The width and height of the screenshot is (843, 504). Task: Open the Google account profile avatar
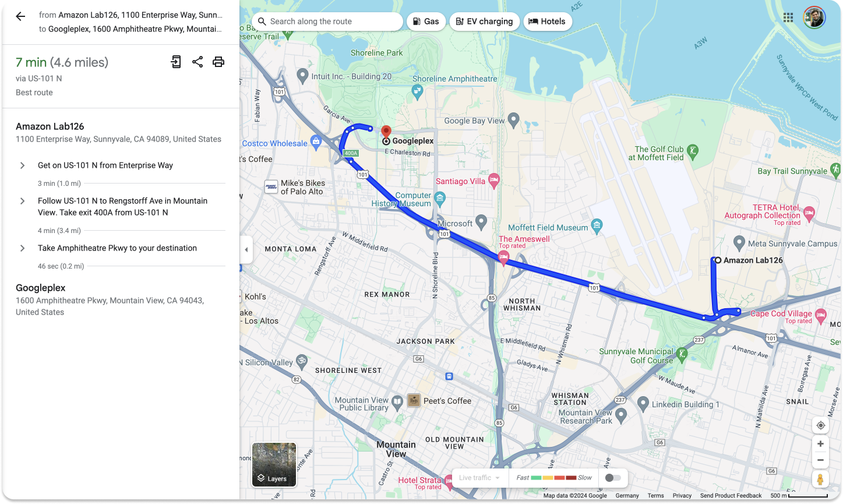pyautogui.click(x=814, y=17)
